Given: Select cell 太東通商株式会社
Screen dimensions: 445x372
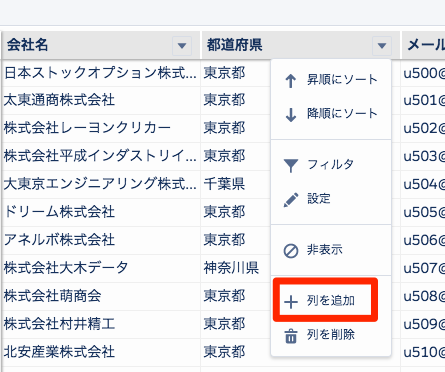Looking at the screenshot, I should coord(101,101).
